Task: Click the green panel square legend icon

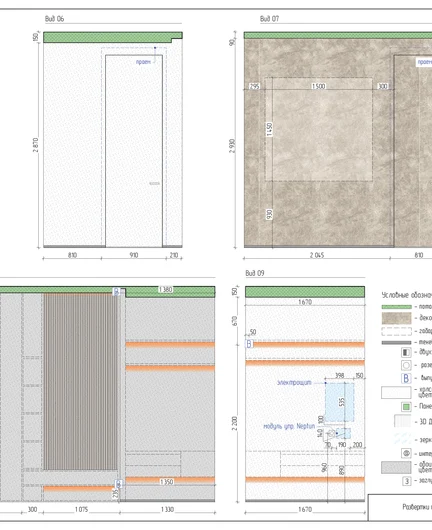Action: 406,407
